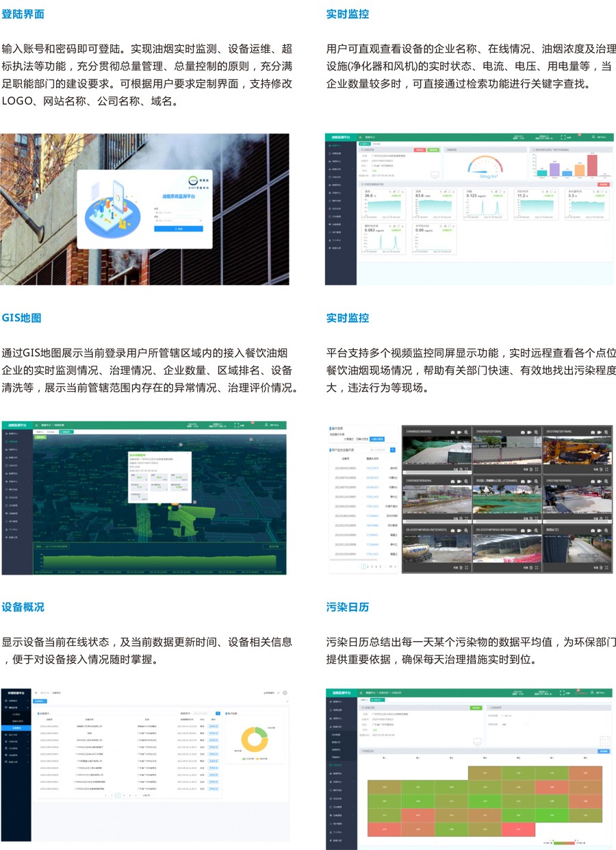This screenshot has height=850, width=616.
Task: Open the blue tab in the device overview tab bar
Action: pyautogui.click(x=40, y=701)
